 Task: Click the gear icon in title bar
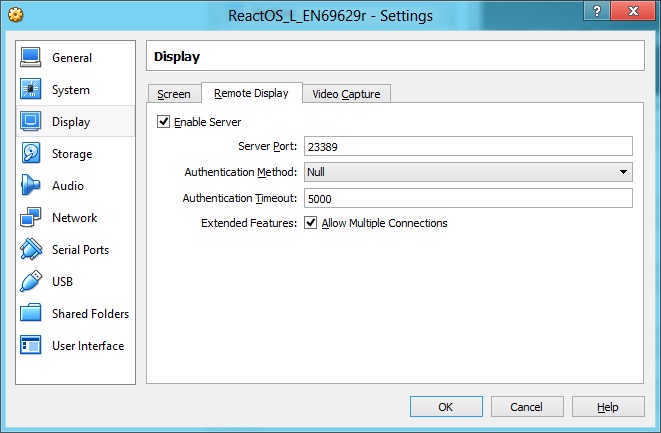pyautogui.click(x=16, y=15)
